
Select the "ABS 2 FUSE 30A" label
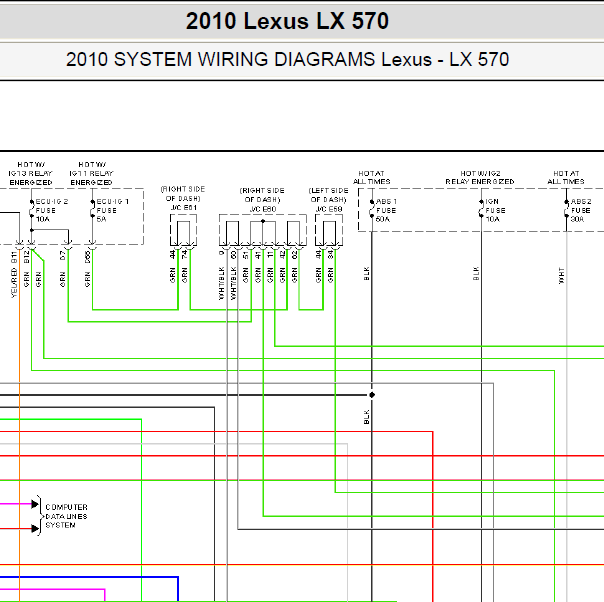click(x=581, y=210)
